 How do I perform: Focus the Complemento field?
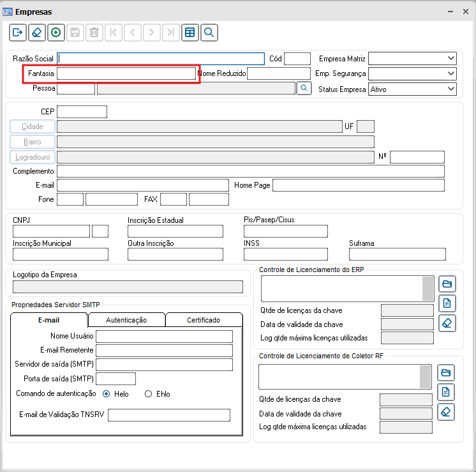[x=251, y=171]
